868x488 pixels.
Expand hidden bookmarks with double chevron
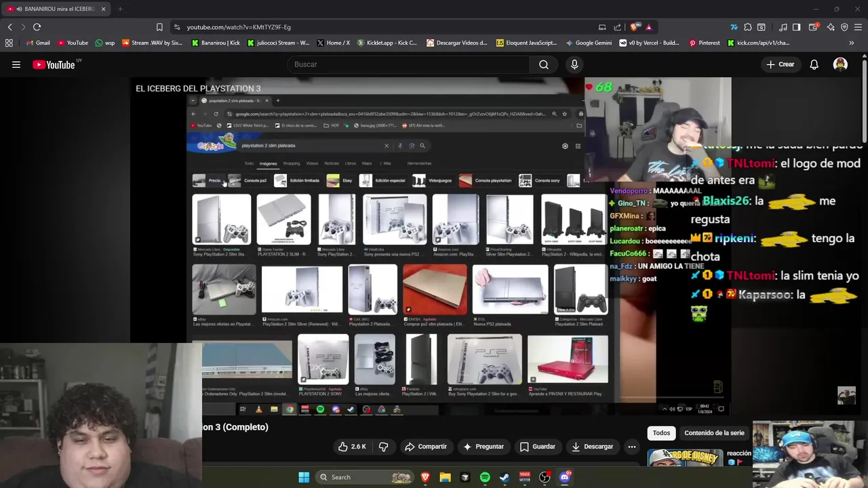[x=852, y=43]
